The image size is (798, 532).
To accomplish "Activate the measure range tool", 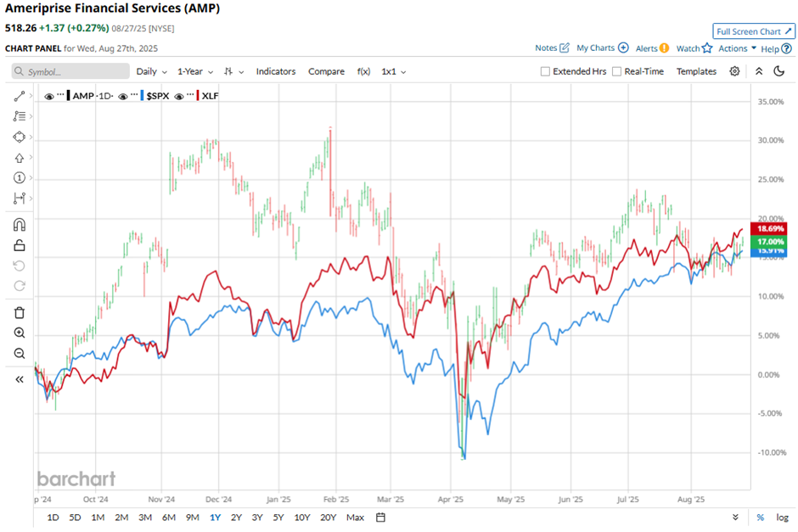I will point(20,199).
